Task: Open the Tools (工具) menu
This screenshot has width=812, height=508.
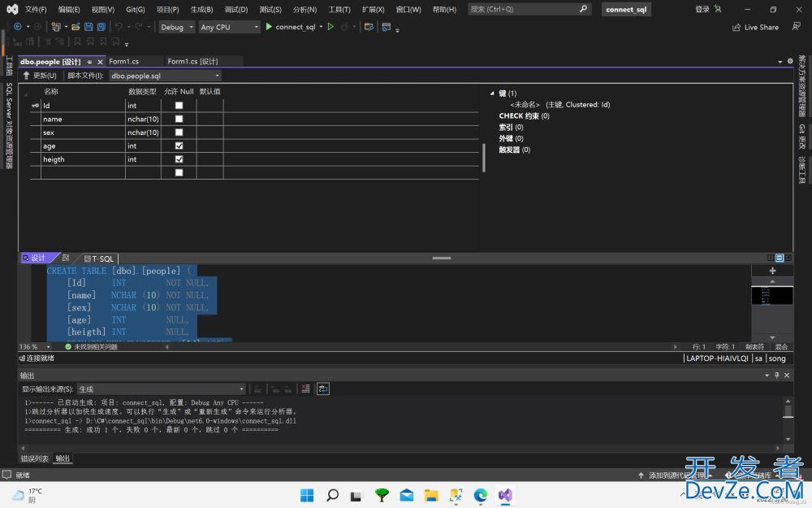Action: point(339,9)
